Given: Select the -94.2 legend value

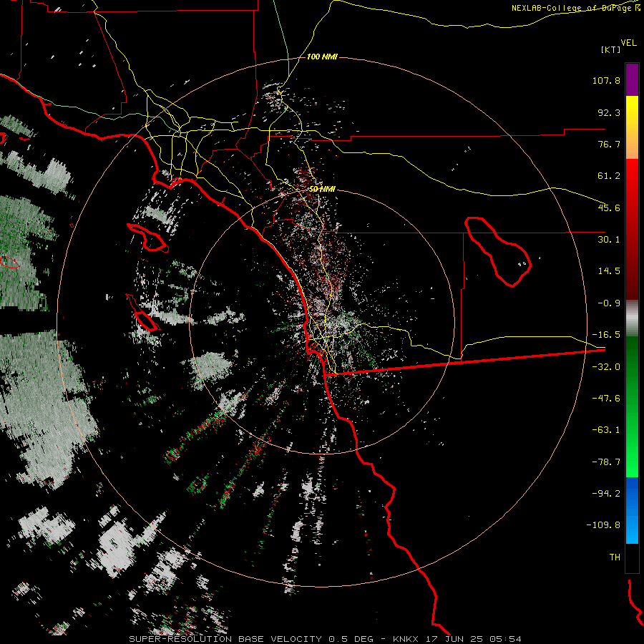Looking at the screenshot, I should coord(606,493).
